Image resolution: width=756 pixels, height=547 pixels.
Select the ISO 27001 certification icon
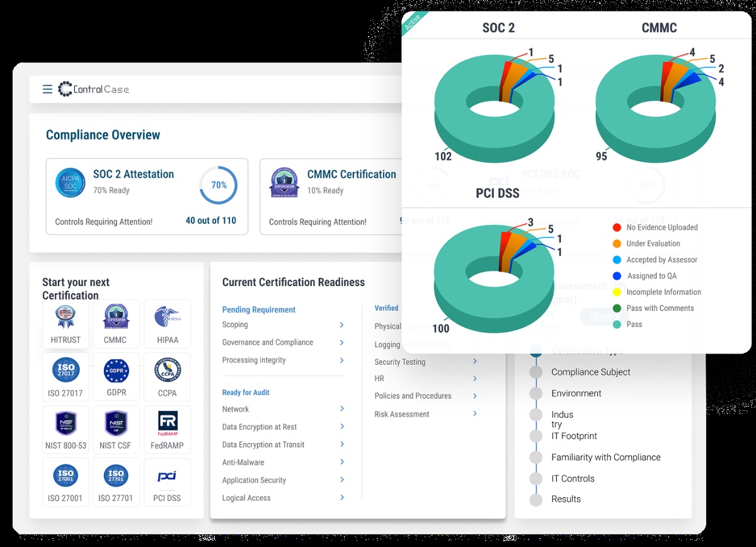click(x=66, y=476)
